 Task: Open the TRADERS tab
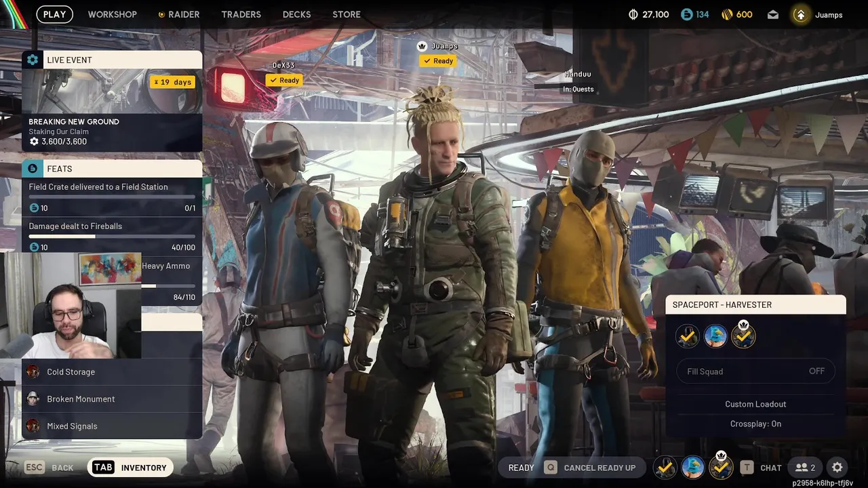pos(241,14)
